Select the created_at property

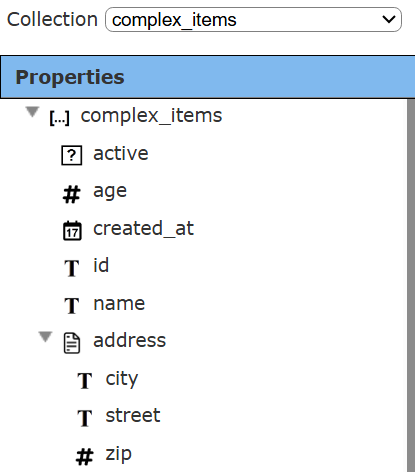coord(143,229)
